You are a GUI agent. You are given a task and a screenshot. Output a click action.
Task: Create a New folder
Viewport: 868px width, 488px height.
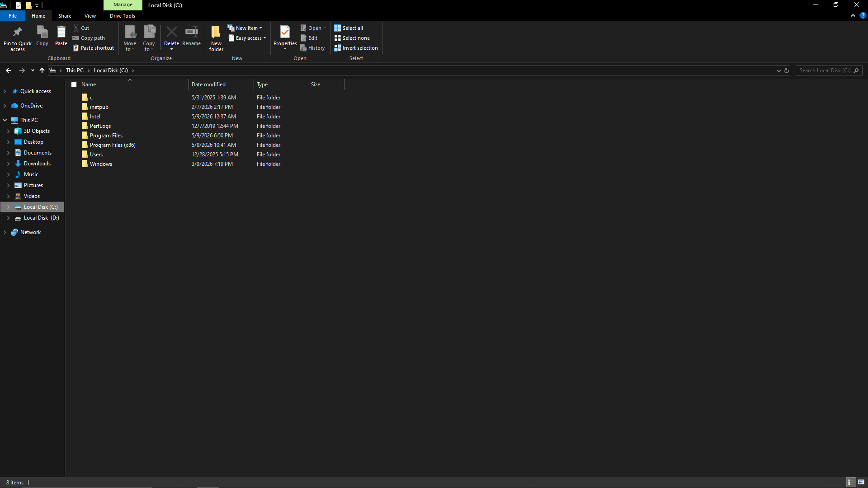point(216,38)
